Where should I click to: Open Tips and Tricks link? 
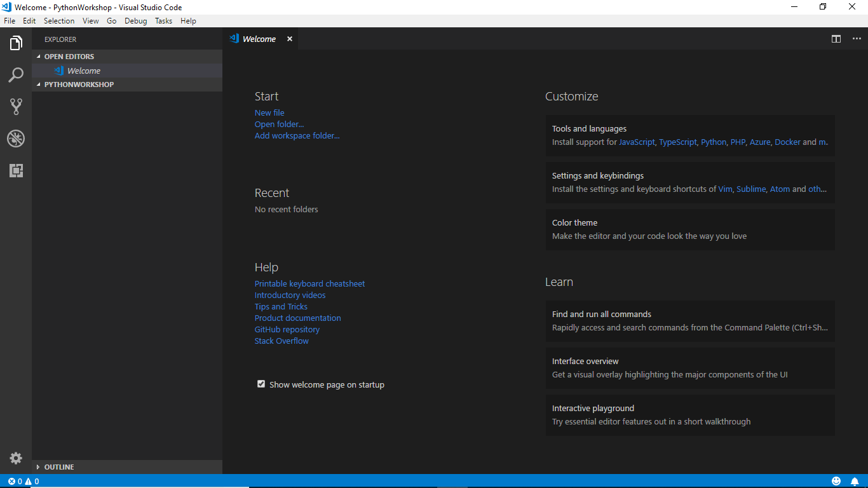coord(281,306)
